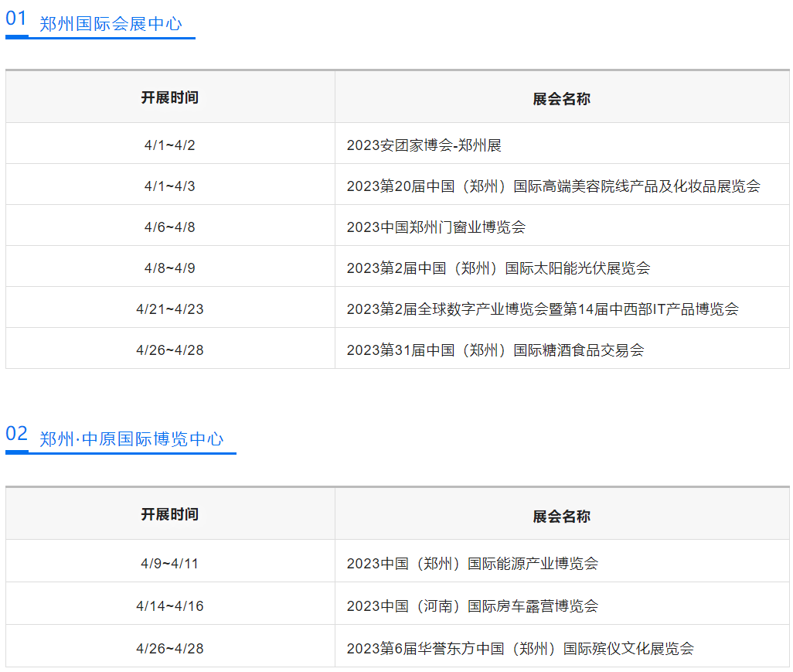Click the section number 01
This screenshot has height=672, width=793.
[15, 19]
